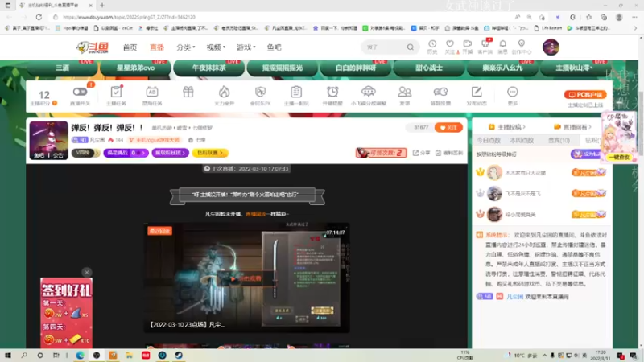Open 鱼吧 navigation item
644x362 pixels.
point(274,47)
